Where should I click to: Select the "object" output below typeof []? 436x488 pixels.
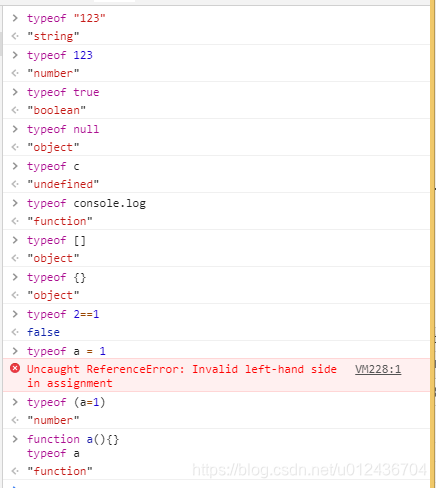click(x=53, y=258)
